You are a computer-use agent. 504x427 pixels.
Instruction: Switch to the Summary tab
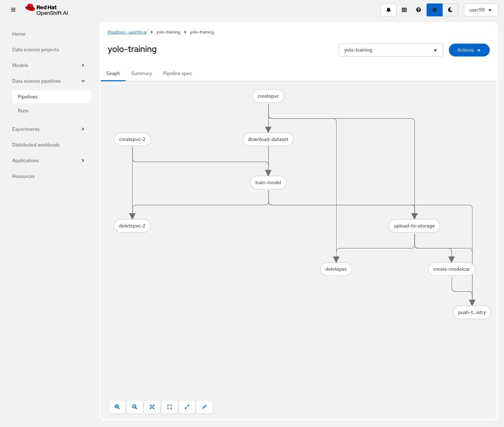click(141, 73)
